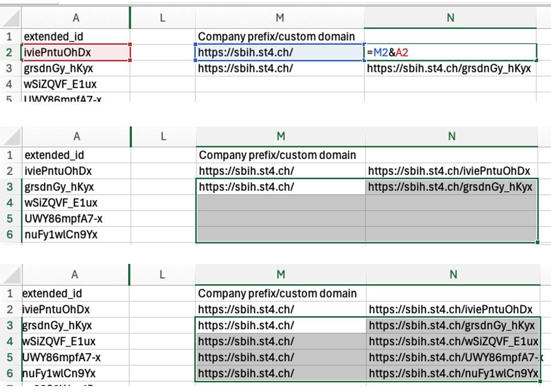Click the cell showing https://sbih.st4.ch/wSiZQVF_E1ux
This screenshot has height=392, width=551.
[454, 341]
